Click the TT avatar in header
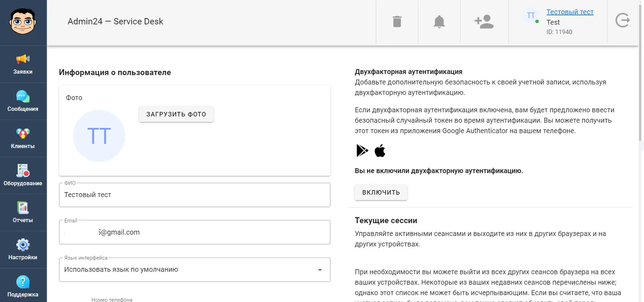Viewport: 644px width, 302px height. point(531,16)
